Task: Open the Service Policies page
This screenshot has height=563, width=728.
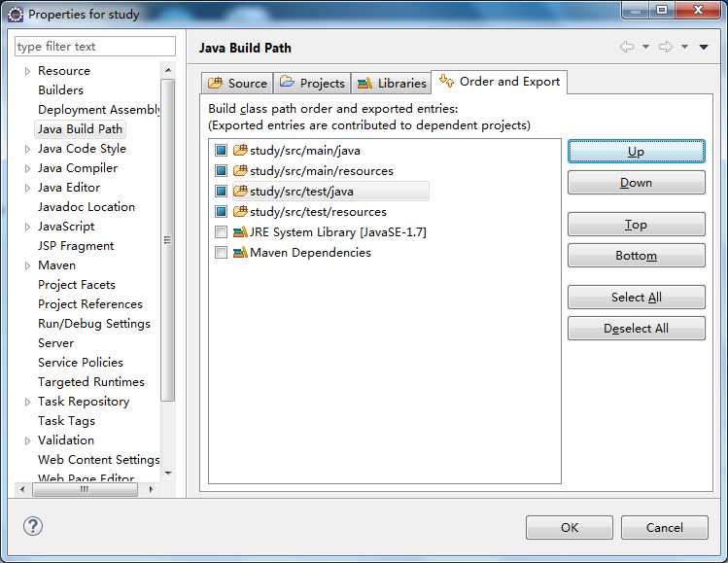Action: [x=81, y=363]
